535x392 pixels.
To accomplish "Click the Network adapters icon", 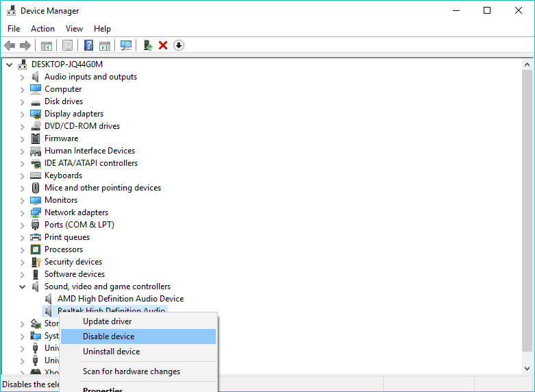I will (36, 212).
